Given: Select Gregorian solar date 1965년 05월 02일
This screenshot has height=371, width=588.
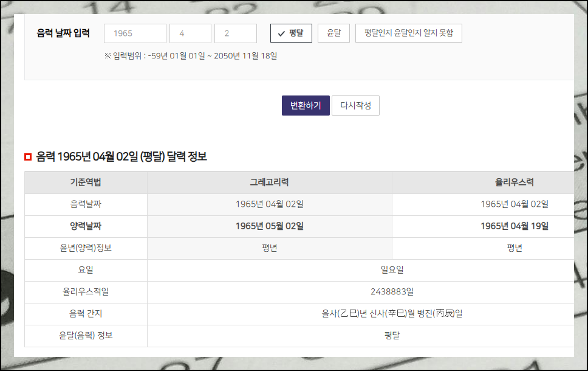Looking at the screenshot, I should coord(269,226).
